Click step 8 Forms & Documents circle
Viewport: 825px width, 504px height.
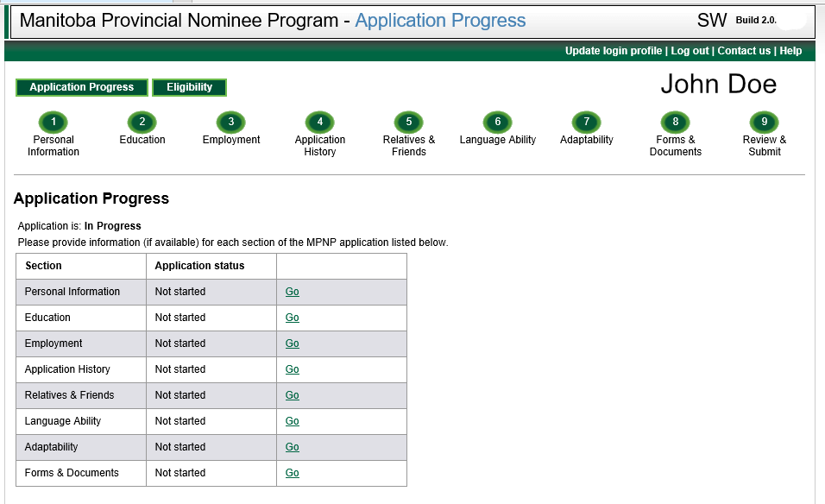[x=676, y=122]
